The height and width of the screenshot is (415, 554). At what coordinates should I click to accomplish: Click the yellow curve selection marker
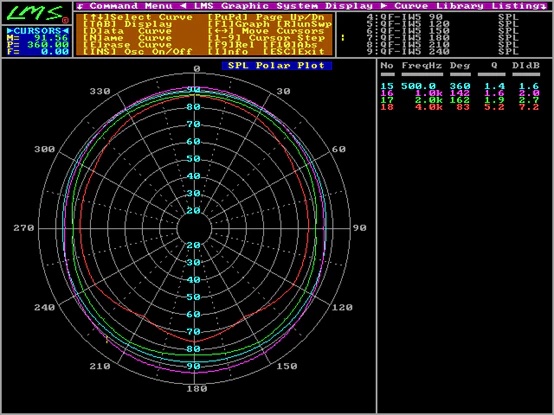click(342, 38)
